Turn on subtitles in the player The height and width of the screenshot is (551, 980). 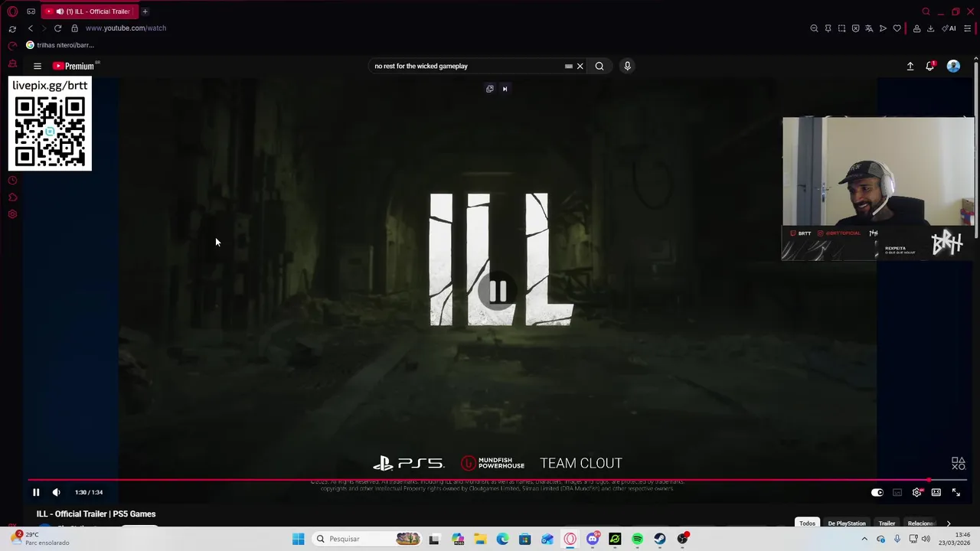[x=897, y=492]
